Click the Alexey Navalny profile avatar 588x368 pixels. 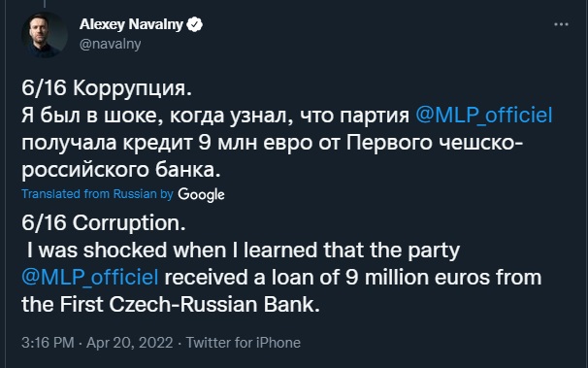(45, 35)
